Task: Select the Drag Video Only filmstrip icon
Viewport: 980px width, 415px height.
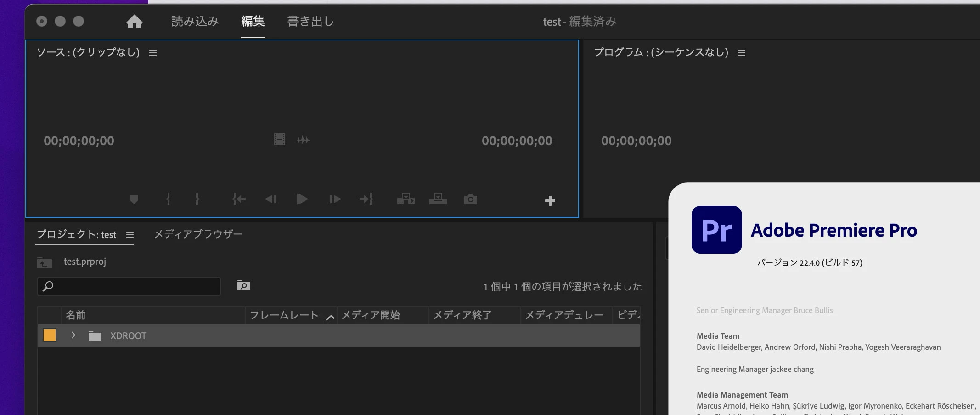Action: (279, 139)
